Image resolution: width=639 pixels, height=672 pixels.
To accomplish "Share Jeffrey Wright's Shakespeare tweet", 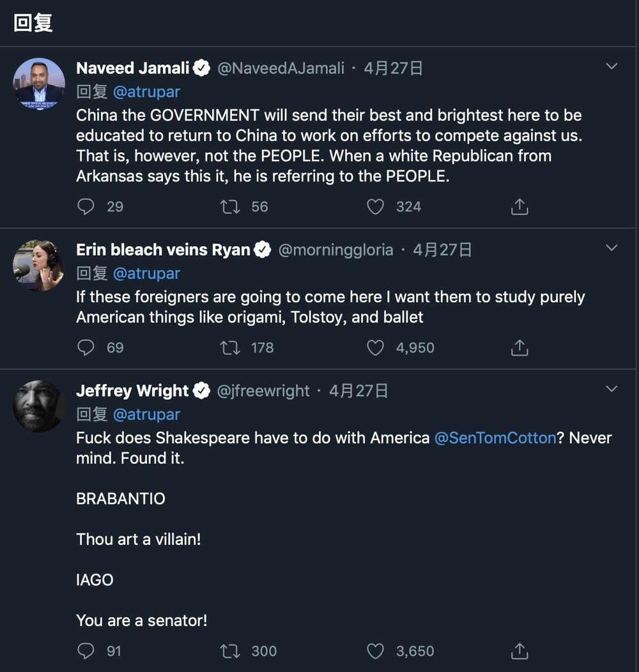I will click(520, 651).
